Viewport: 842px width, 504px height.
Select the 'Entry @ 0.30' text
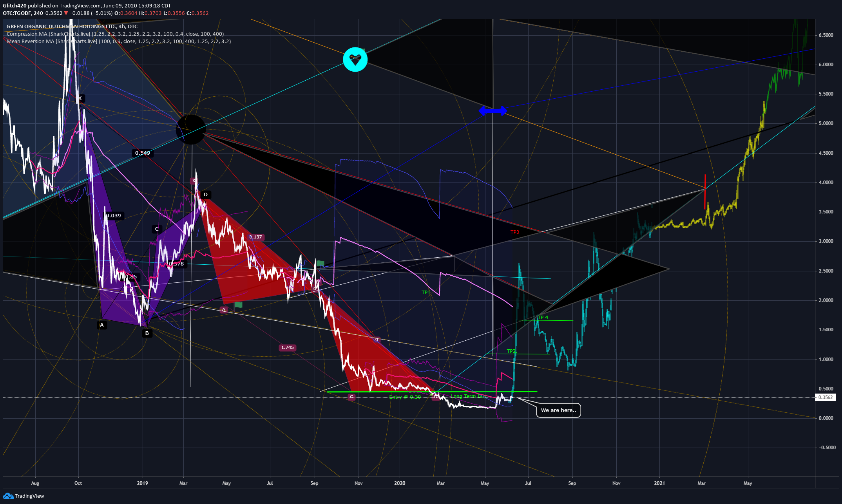[405, 397]
